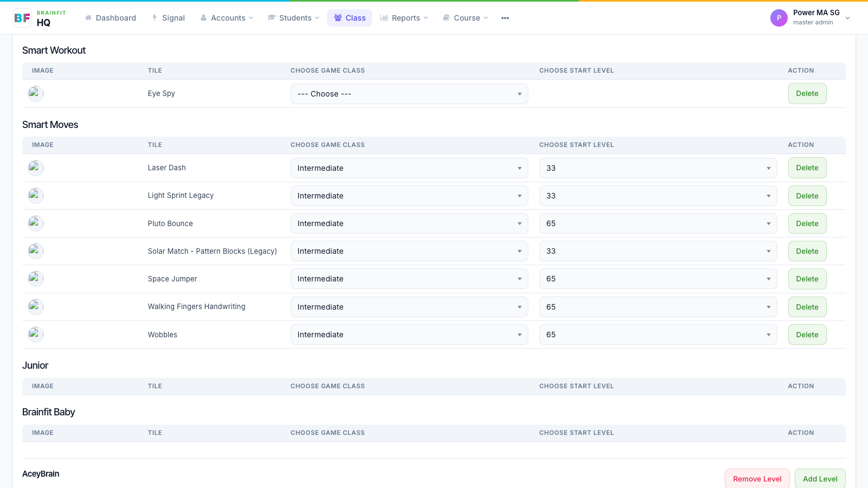Expand the Power MA SG account chevron
Image resolution: width=868 pixels, height=488 pixels.
[x=848, y=18]
